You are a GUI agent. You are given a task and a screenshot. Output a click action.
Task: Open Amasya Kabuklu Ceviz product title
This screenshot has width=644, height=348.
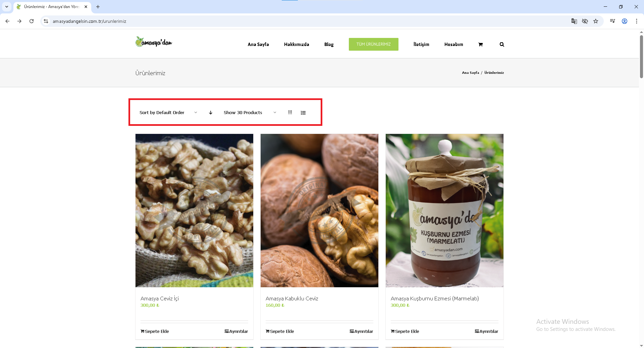(x=292, y=299)
